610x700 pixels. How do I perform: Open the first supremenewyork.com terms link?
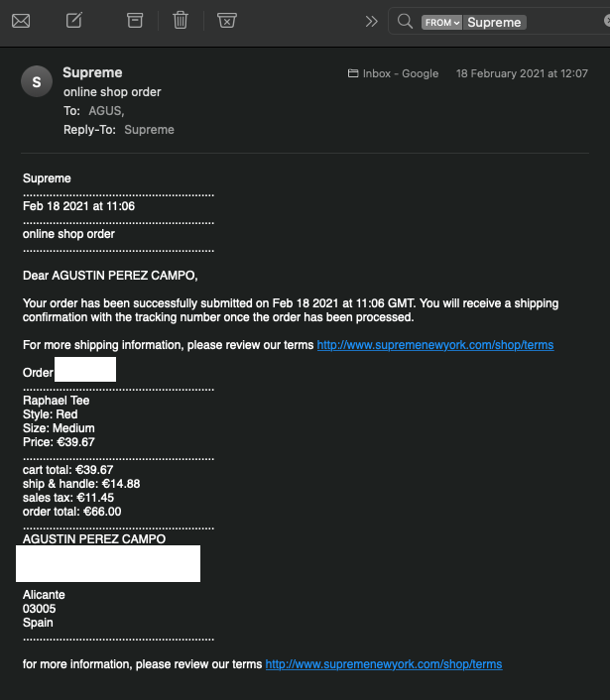coord(435,345)
